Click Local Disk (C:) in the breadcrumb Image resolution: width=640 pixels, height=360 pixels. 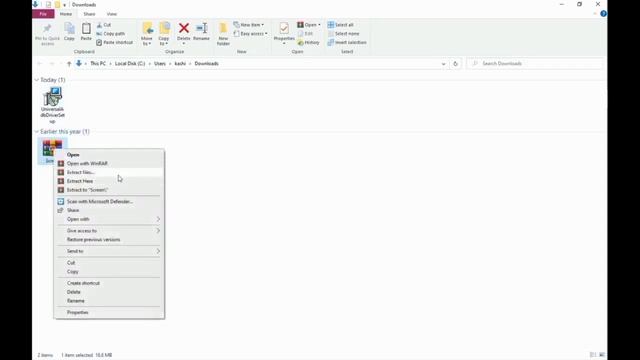[x=130, y=64]
